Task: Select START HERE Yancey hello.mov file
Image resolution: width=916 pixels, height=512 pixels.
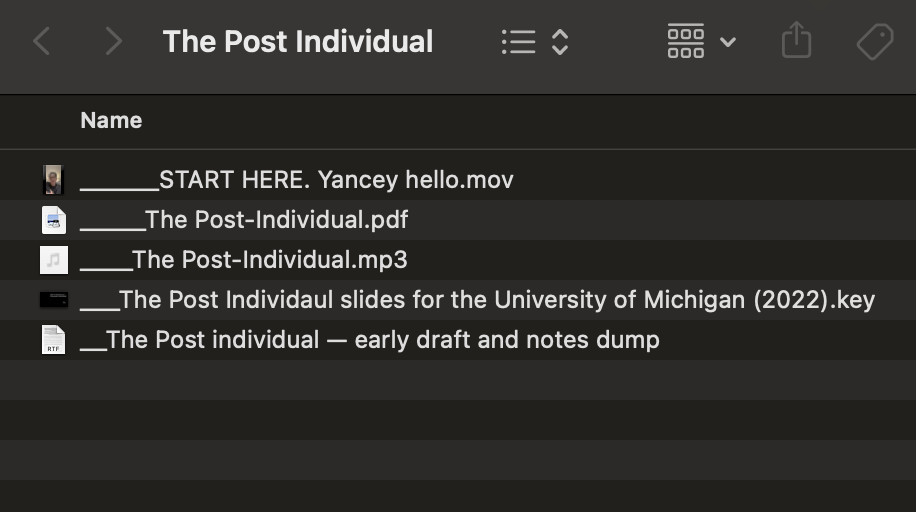Action: [458, 179]
